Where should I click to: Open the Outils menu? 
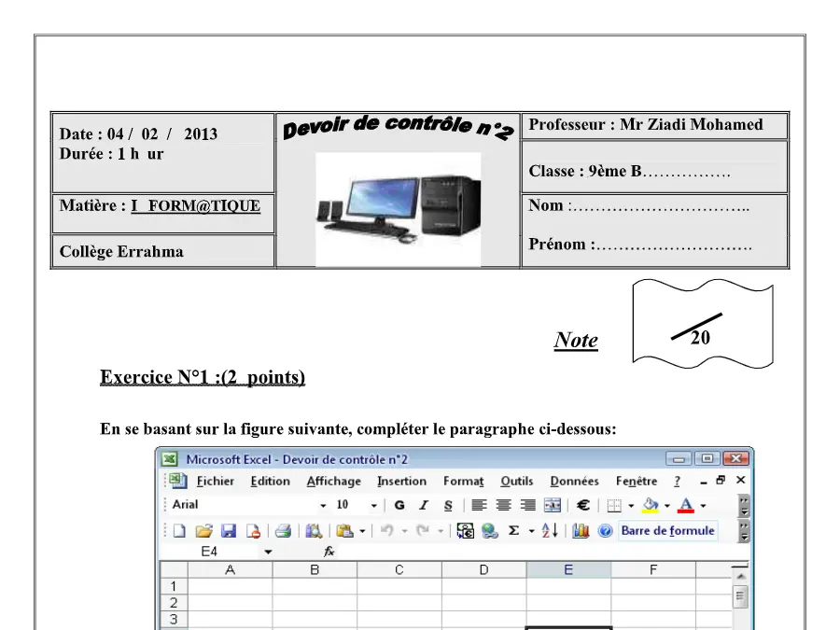point(517,481)
